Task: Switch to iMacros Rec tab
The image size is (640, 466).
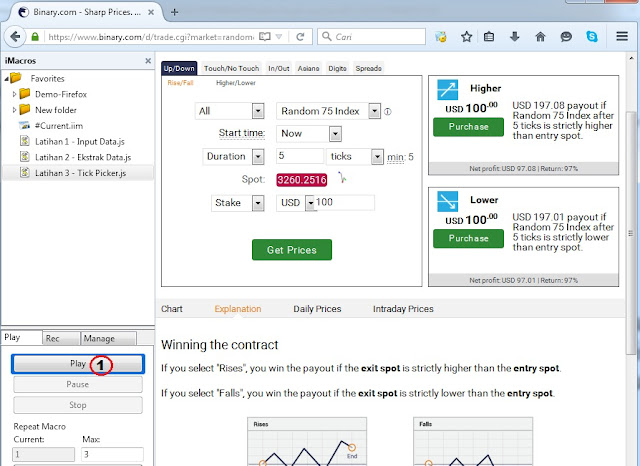Action: [x=61, y=338]
